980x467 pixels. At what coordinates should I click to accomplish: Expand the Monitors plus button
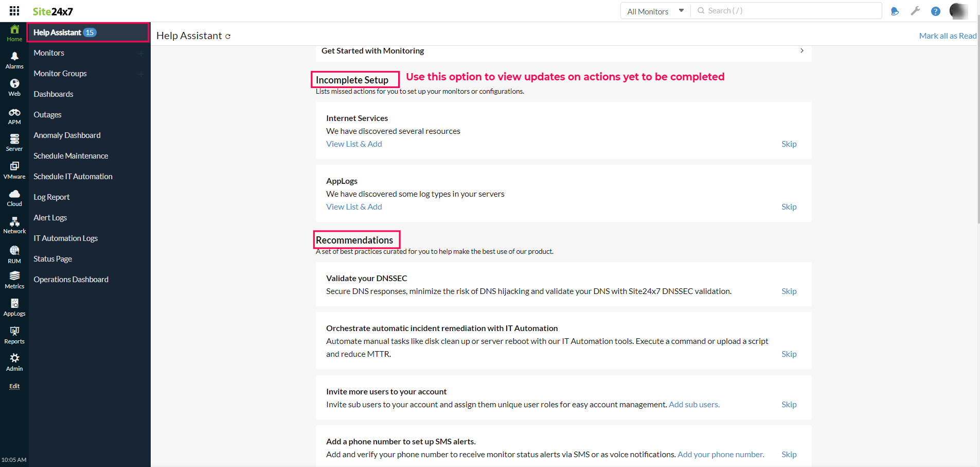[141, 54]
